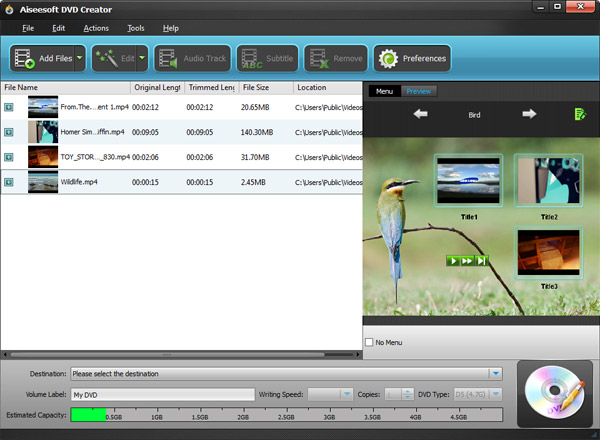Toggle the icon for Homer Sim...iffin.mp4 row
Screen dimensions: 600x440
[x=9, y=132]
